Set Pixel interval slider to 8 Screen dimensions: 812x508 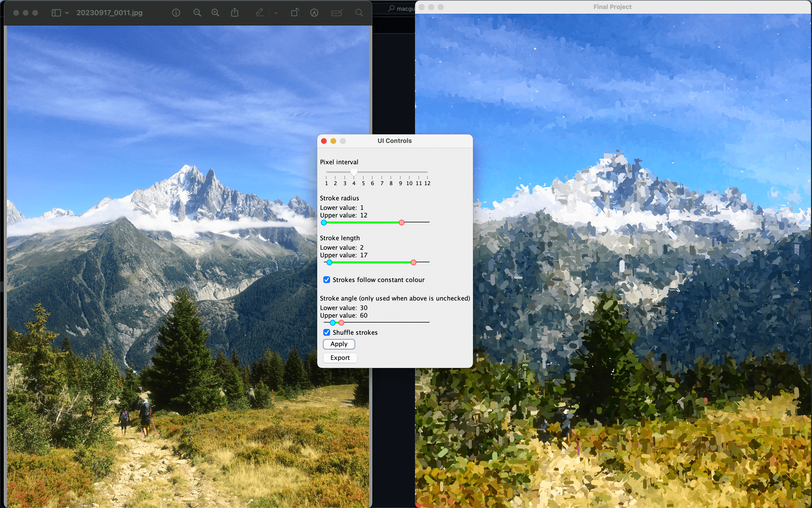click(391, 172)
